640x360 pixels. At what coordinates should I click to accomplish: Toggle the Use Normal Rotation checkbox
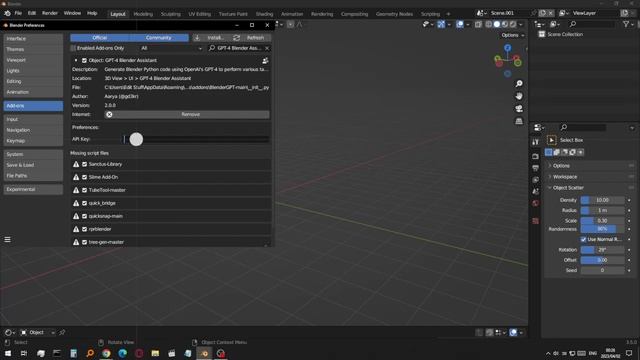[x=583, y=240]
